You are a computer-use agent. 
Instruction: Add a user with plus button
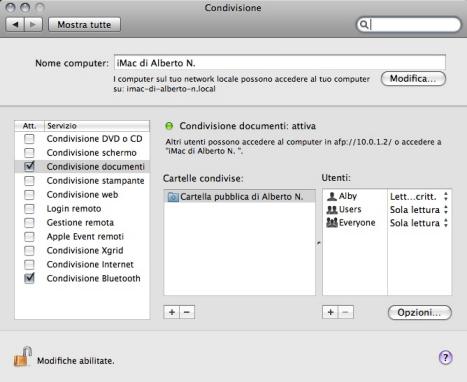(330, 312)
